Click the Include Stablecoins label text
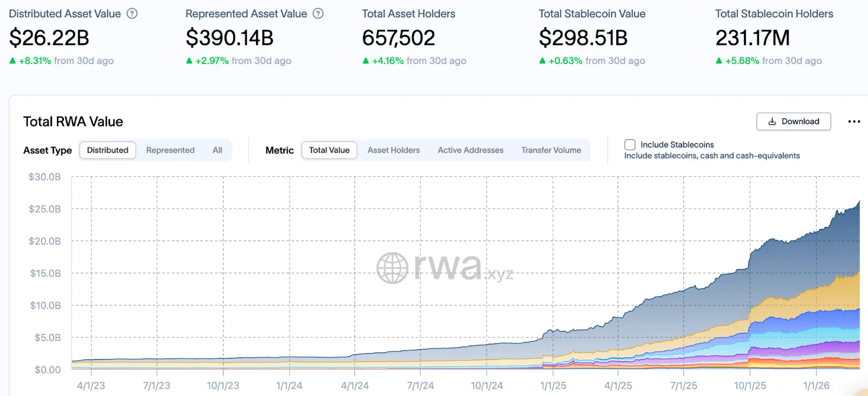The width and height of the screenshot is (868, 396). (677, 145)
